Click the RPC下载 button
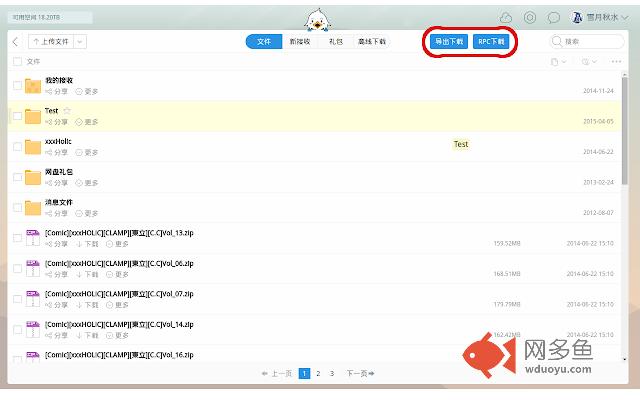Image resolution: width=640 pixels, height=400 pixels. pyautogui.click(x=491, y=42)
